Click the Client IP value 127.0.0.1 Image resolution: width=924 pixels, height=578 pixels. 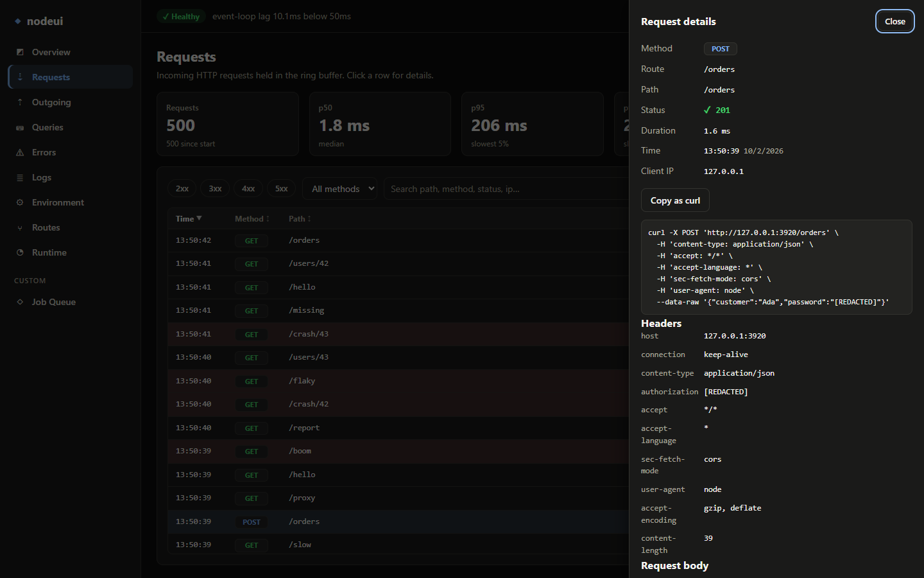point(724,171)
